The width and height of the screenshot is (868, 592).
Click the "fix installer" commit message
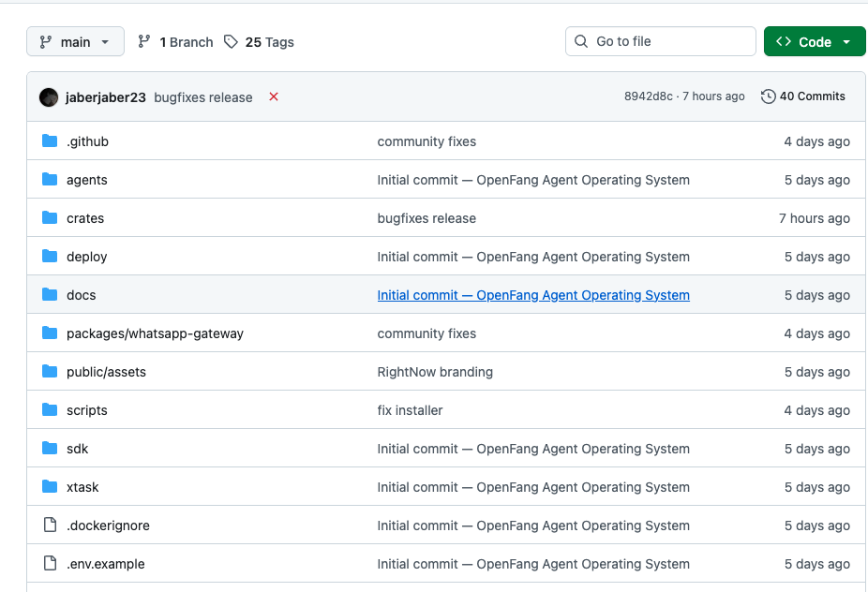click(x=409, y=409)
